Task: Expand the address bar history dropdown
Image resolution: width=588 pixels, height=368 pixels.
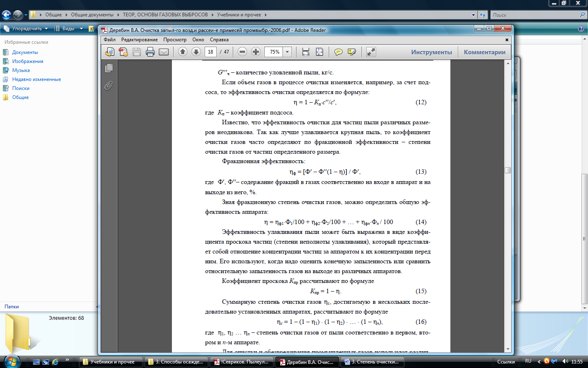Action: [473, 15]
